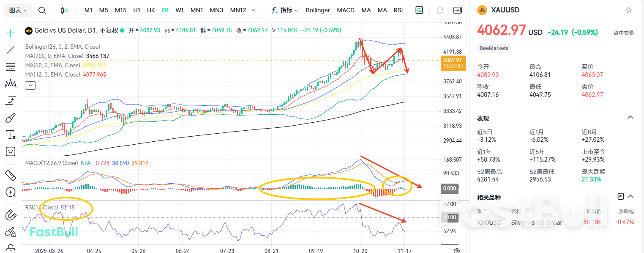Collapse the MA indicators legend panel
Image resolution: width=644 pixels, height=253 pixels.
click(30, 85)
